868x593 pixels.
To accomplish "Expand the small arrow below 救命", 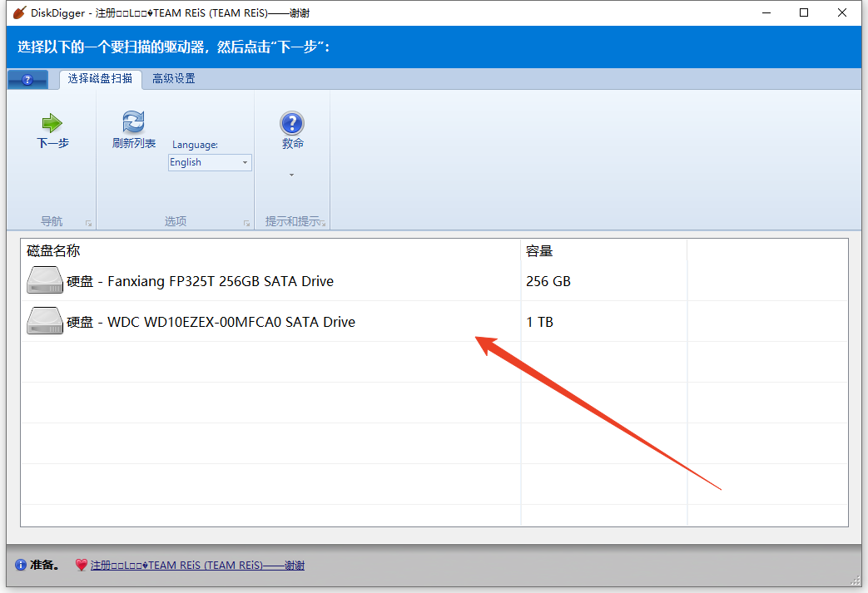I will 292,175.
